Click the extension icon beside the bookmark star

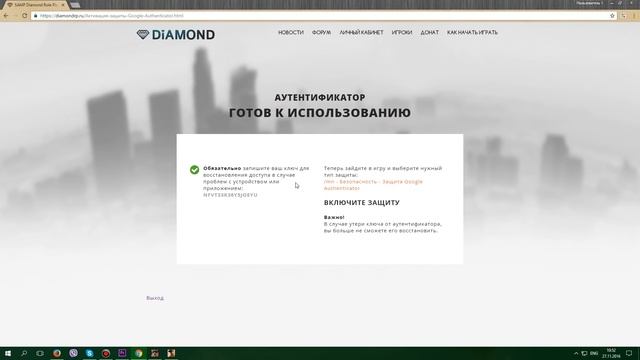click(624, 16)
